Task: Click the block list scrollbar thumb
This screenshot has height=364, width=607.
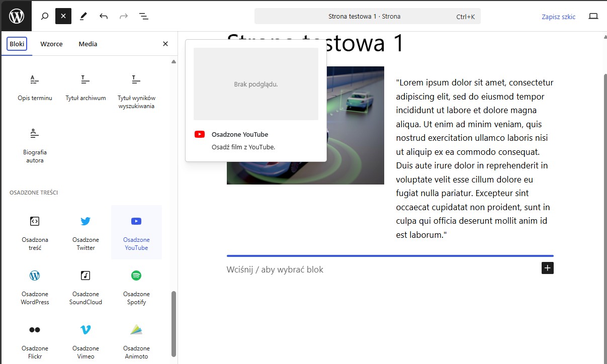Action: (x=174, y=322)
